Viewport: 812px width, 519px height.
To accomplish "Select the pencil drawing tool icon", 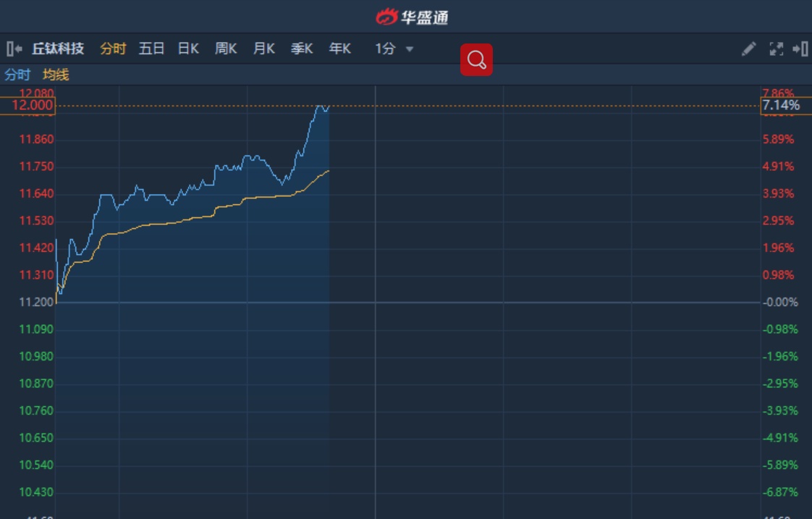I will [748, 49].
